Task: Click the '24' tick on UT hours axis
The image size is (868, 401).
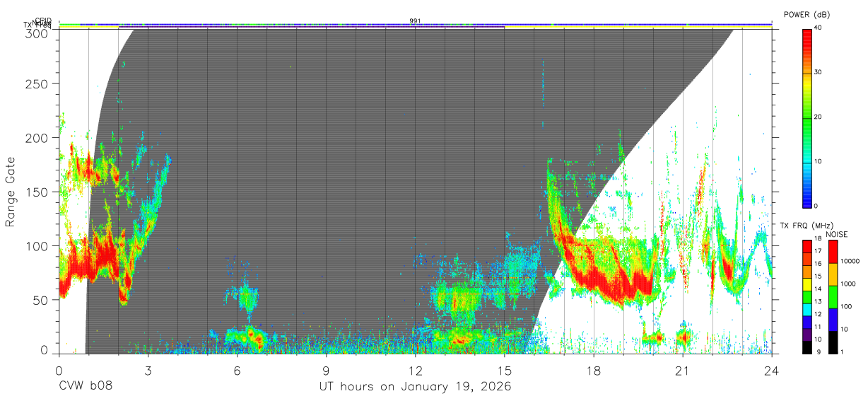Action: pyautogui.click(x=772, y=369)
